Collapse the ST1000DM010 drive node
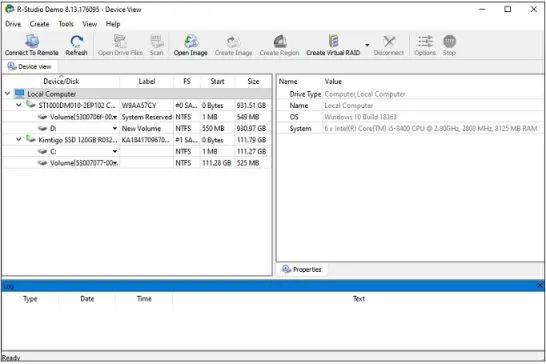Screen dimensions: 546x364 [x=19, y=105]
